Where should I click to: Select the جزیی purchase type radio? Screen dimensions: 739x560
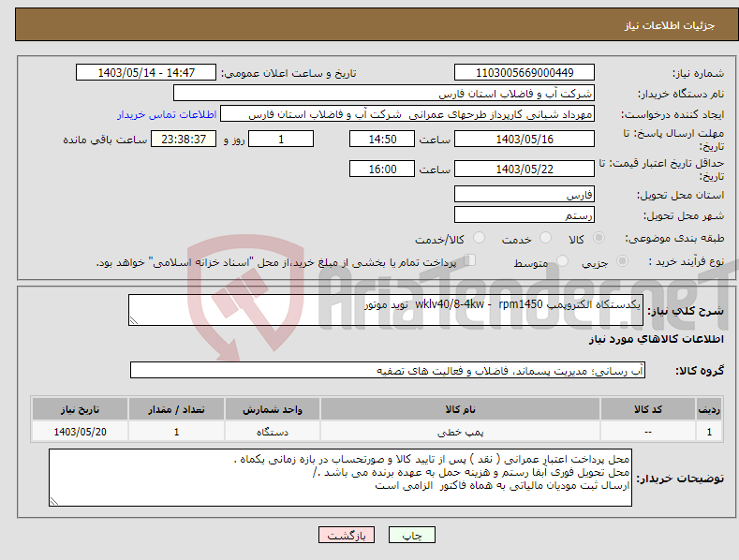622,261
